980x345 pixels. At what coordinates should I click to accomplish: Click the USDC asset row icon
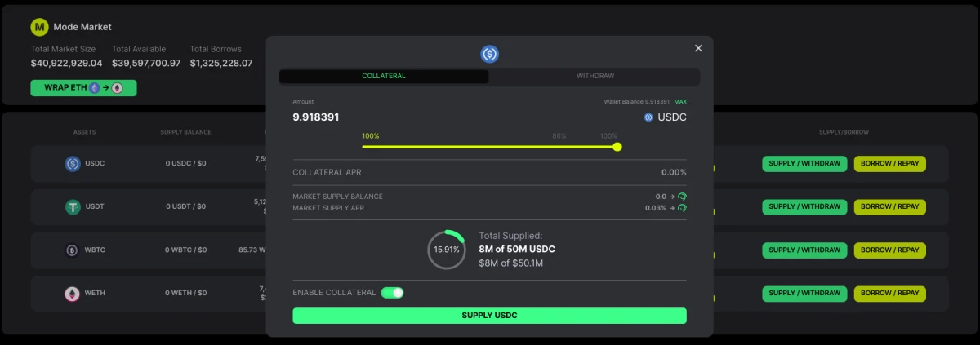[73, 164]
